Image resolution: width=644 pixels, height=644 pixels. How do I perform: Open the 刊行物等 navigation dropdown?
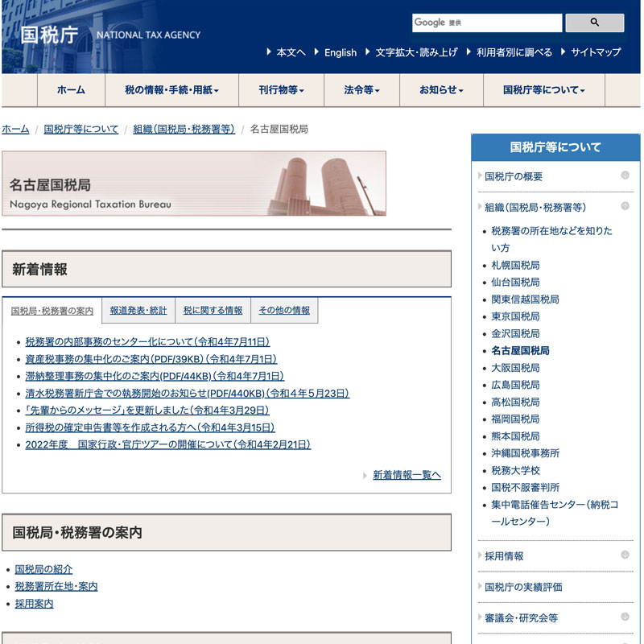281,90
